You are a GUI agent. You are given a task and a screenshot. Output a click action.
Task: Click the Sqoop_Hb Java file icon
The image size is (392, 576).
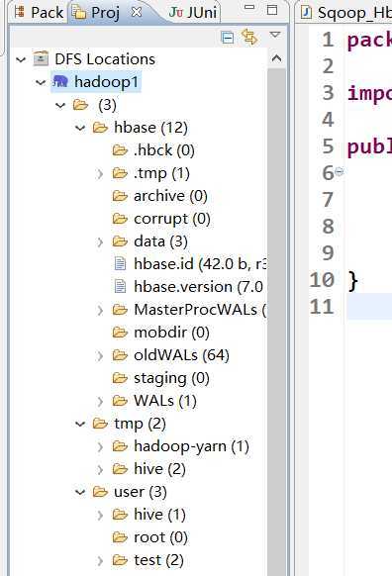306,13
